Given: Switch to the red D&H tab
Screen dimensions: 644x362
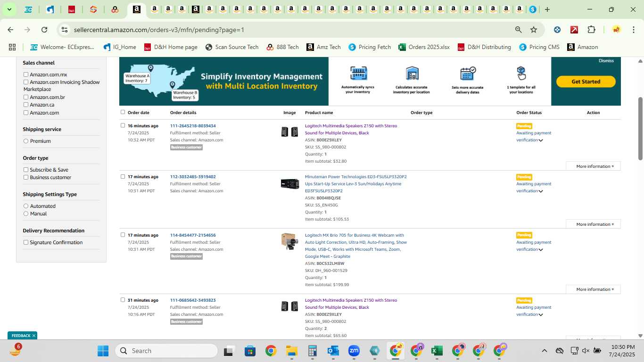Looking at the screenshot, I should tap(72, 9).
